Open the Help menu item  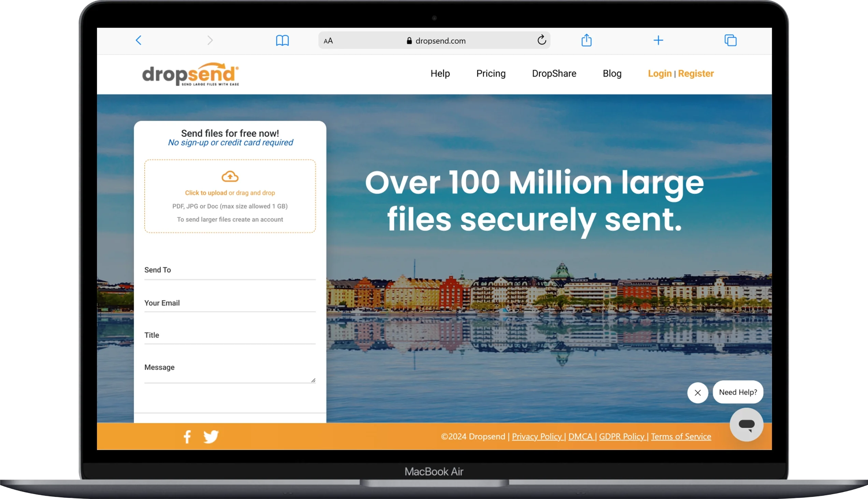click(440, 74)
